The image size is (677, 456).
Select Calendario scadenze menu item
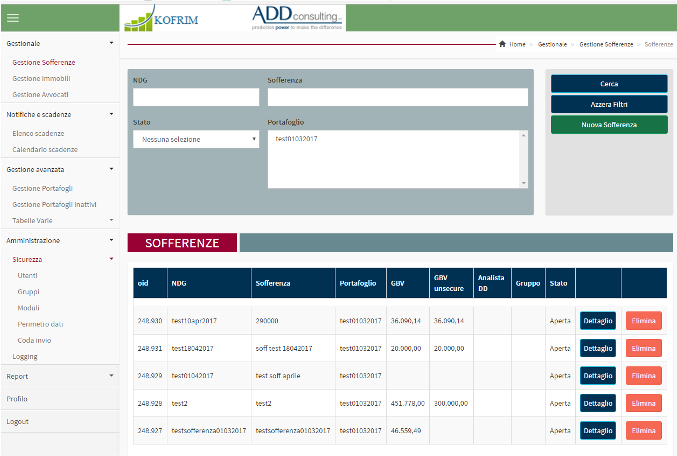(x=44, y=149)
